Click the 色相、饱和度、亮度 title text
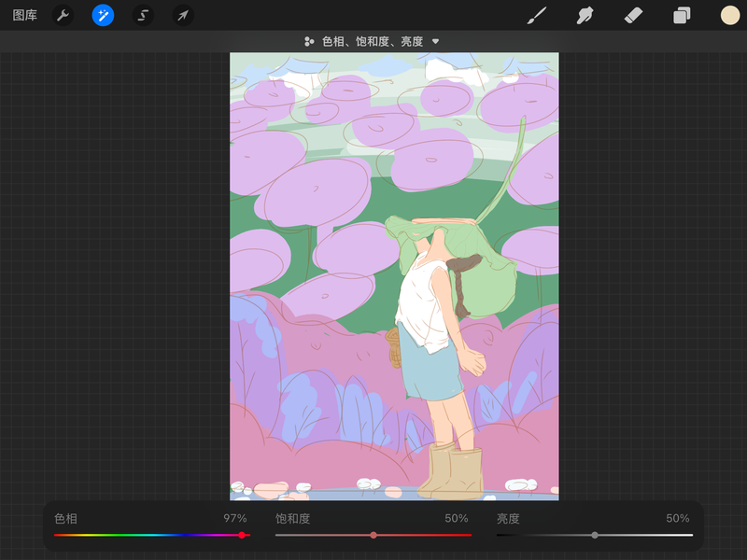The image size is (747, 560). (x=373, y=41)
